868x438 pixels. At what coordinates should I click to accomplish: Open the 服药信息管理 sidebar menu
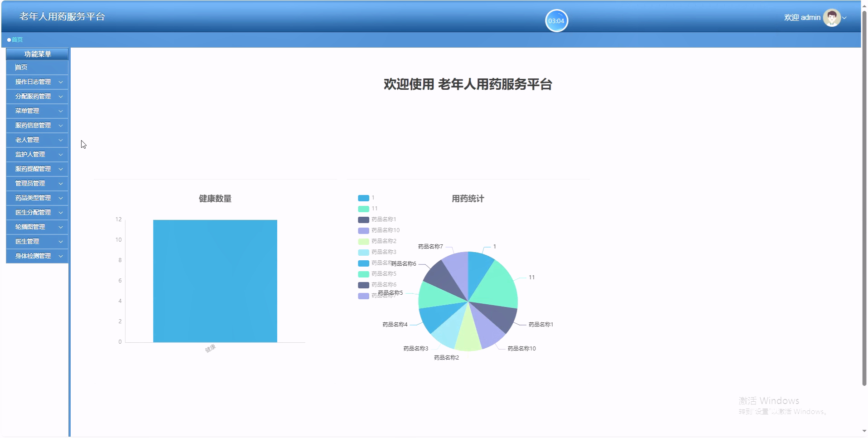tap(37, 125)
